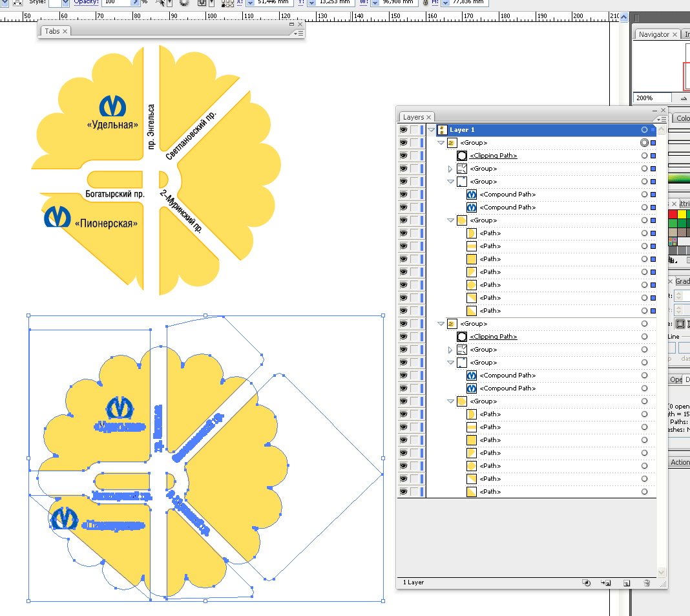The height and width of the screenshot is (616, 690).
Task: Click the Create New Sublayer icon
Action: pyautogui.click(x=606, y=582)
